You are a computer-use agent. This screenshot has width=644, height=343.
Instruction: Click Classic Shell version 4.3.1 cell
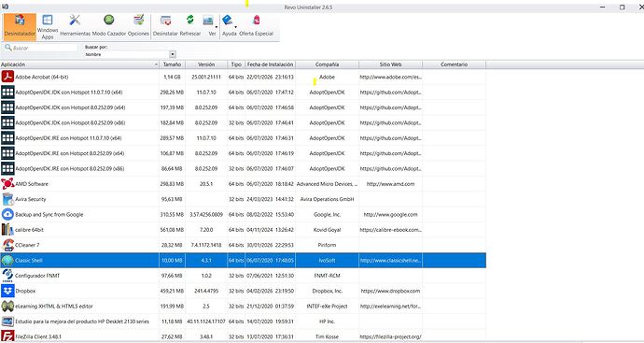pos(206,261)
